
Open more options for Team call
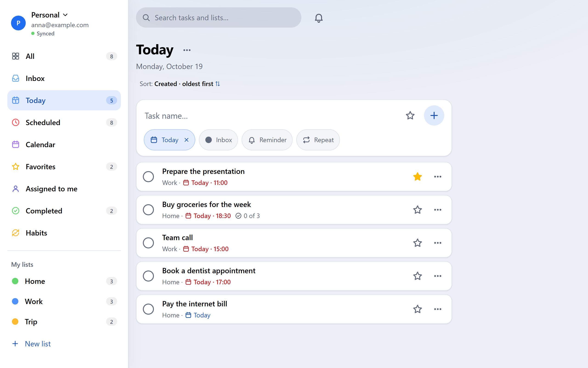pyautogui.click(x=438, y=243)
